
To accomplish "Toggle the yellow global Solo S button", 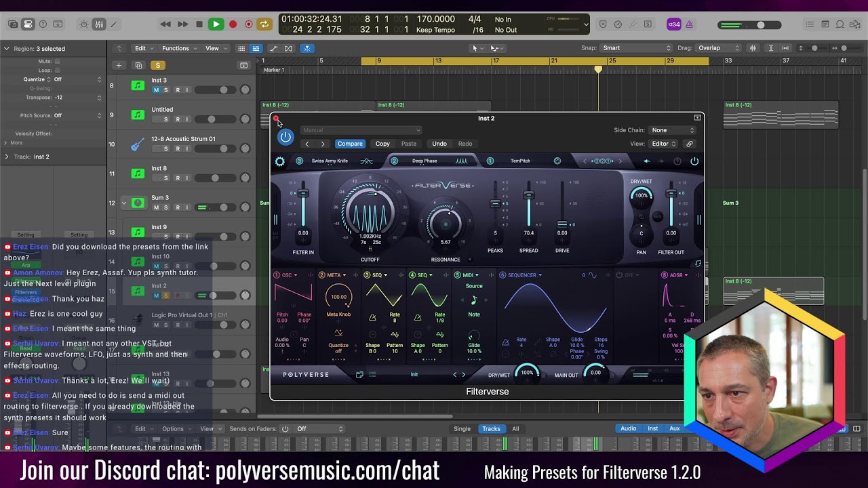I will (x=157, y=65).
